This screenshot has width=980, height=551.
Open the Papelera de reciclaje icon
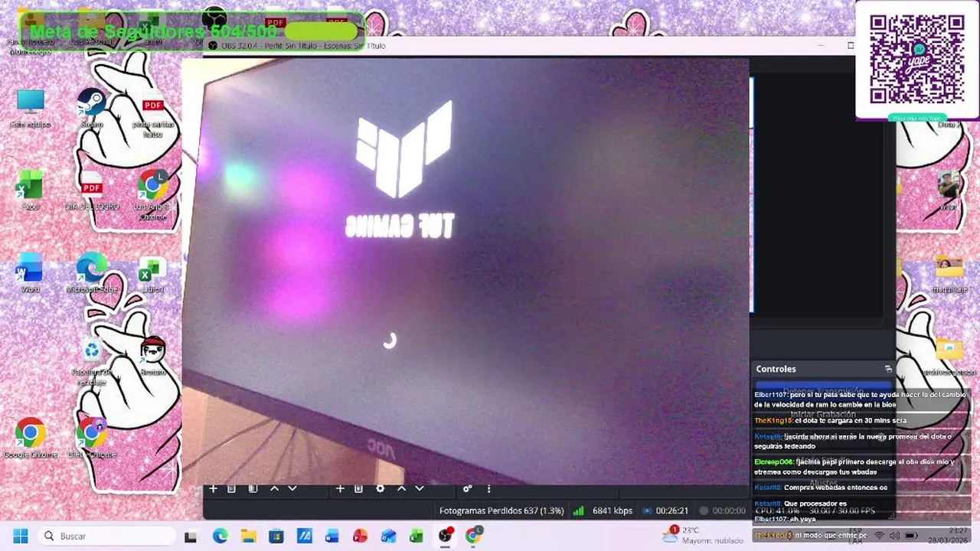tap(92, 361)
